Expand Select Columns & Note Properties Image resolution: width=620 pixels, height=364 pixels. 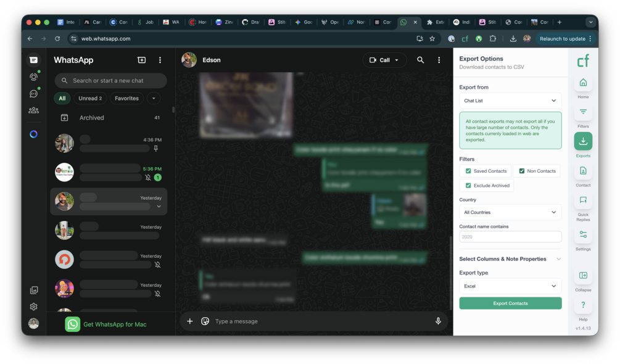[510, 259]
